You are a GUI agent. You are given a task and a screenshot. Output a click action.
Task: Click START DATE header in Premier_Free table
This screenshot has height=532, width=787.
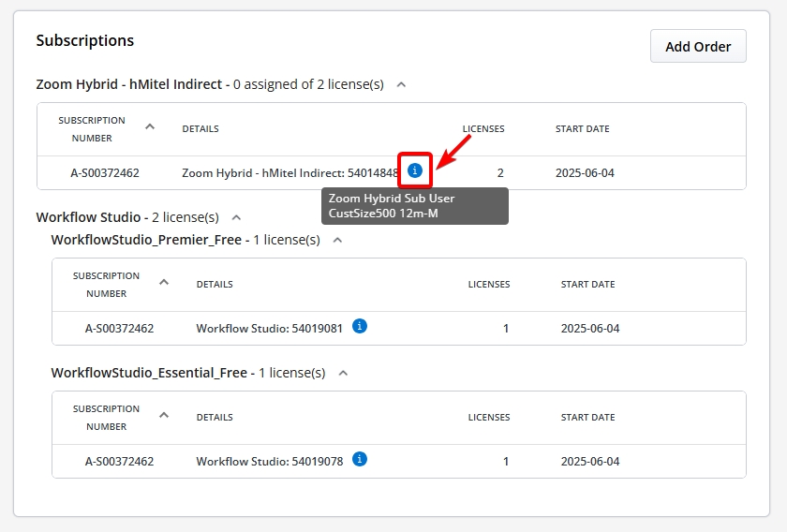pyautogui.click(x=587, y=285)
